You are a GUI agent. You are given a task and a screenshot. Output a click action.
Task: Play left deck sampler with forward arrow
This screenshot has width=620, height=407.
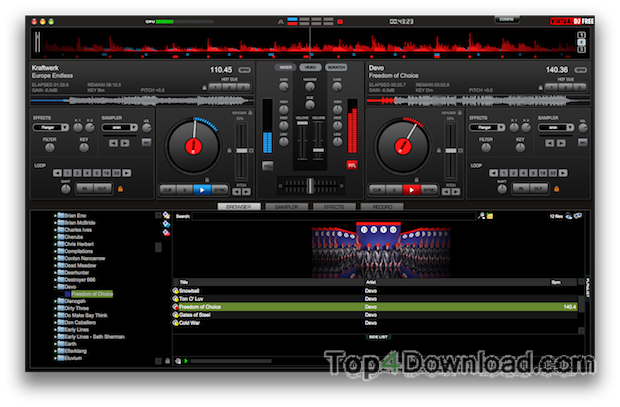(x=125, y=143)
